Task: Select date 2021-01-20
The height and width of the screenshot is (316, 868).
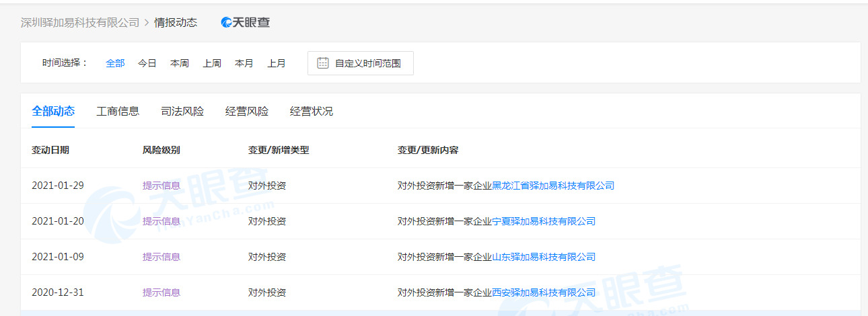Action: 58,221
